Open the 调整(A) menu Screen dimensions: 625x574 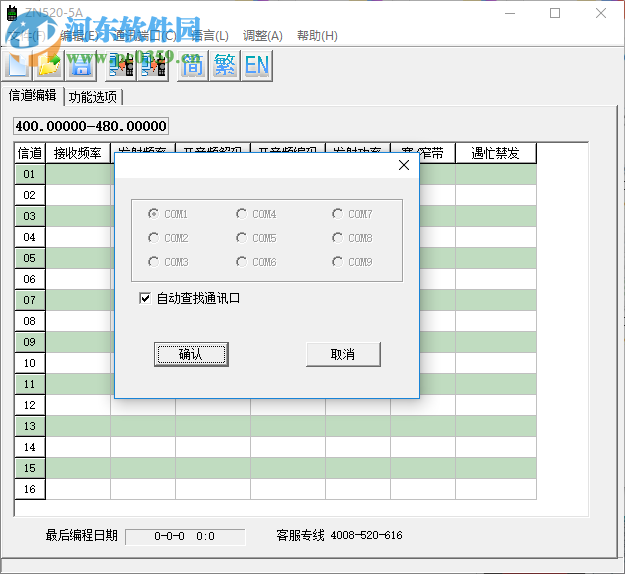point(263,36)
